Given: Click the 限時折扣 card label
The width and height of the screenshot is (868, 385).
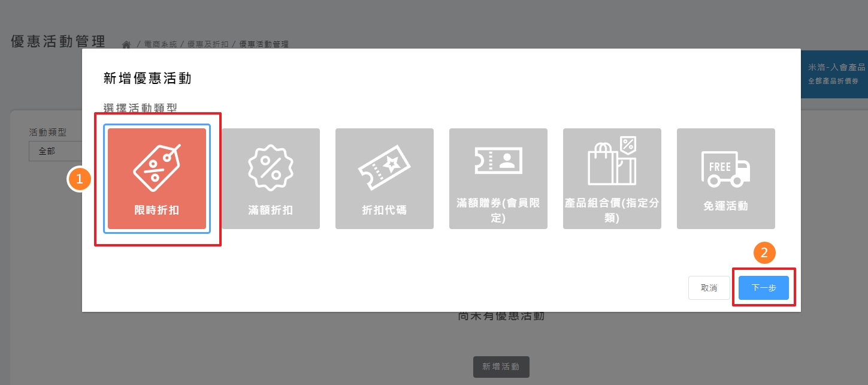Looking at the screenshot, I should (156, 210).
